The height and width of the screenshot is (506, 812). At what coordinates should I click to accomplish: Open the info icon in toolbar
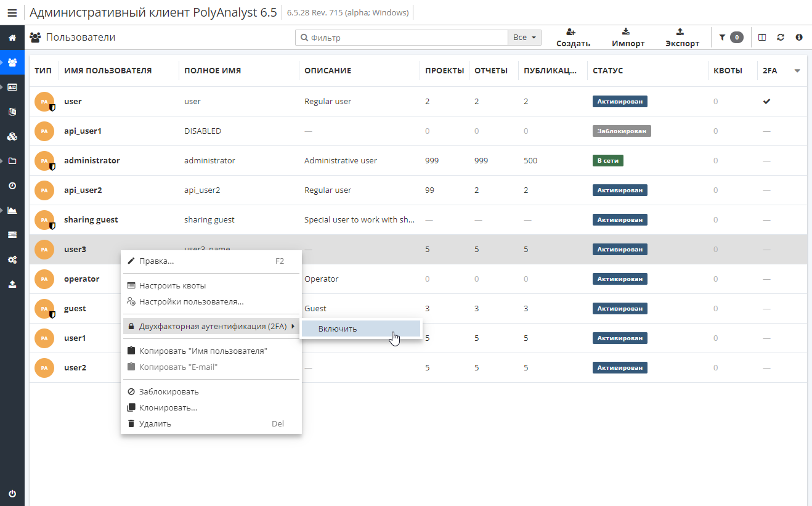(799, 38)
